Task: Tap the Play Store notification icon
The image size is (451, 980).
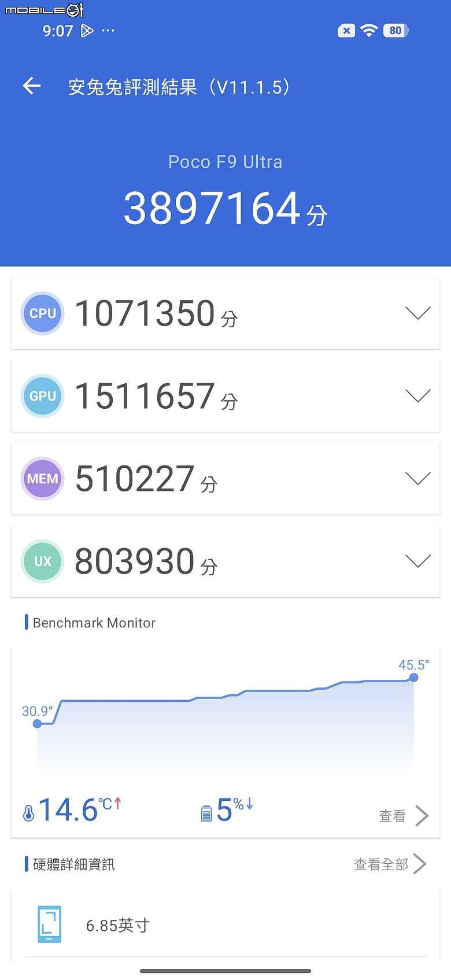Action: 87,31
